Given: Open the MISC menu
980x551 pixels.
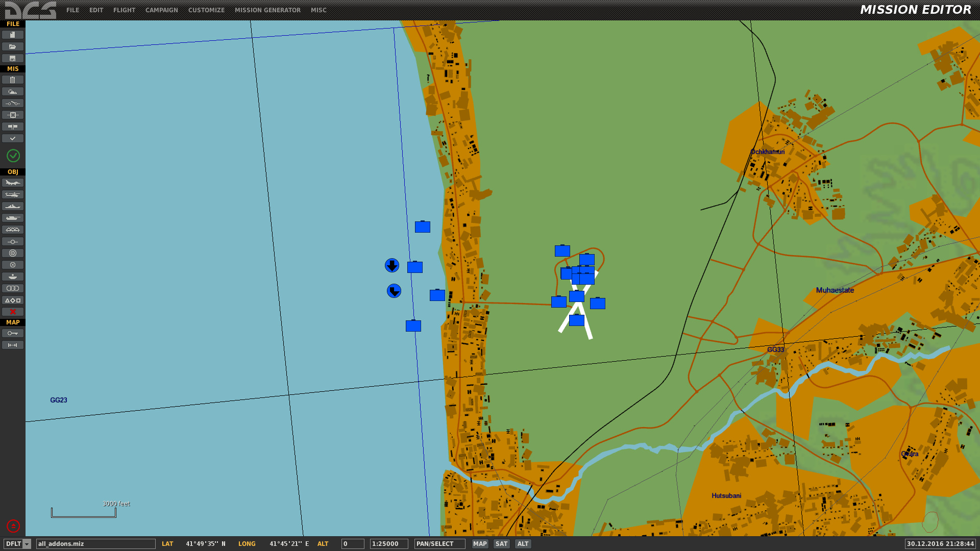Looking at the screenshot, I should (318, 10).
